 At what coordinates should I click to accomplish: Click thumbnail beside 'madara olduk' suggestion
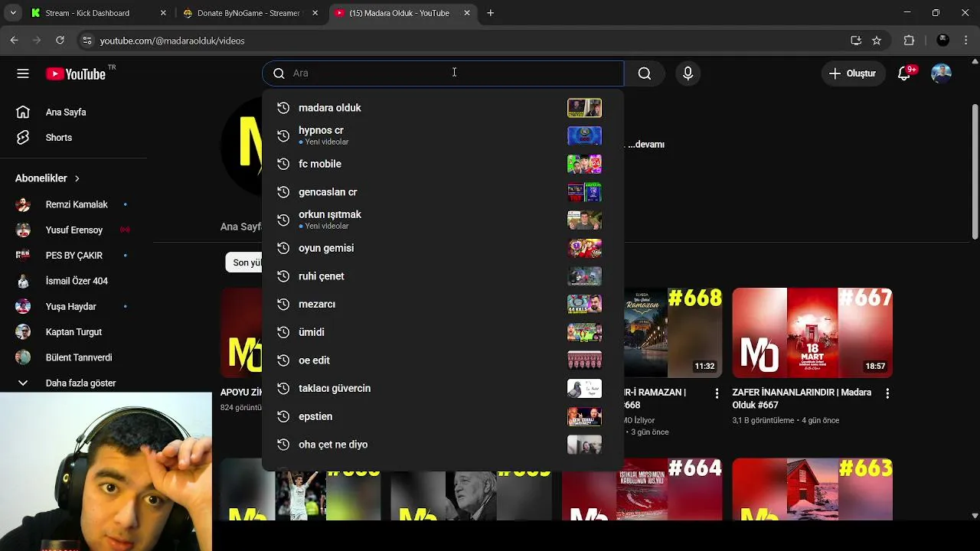584,108
